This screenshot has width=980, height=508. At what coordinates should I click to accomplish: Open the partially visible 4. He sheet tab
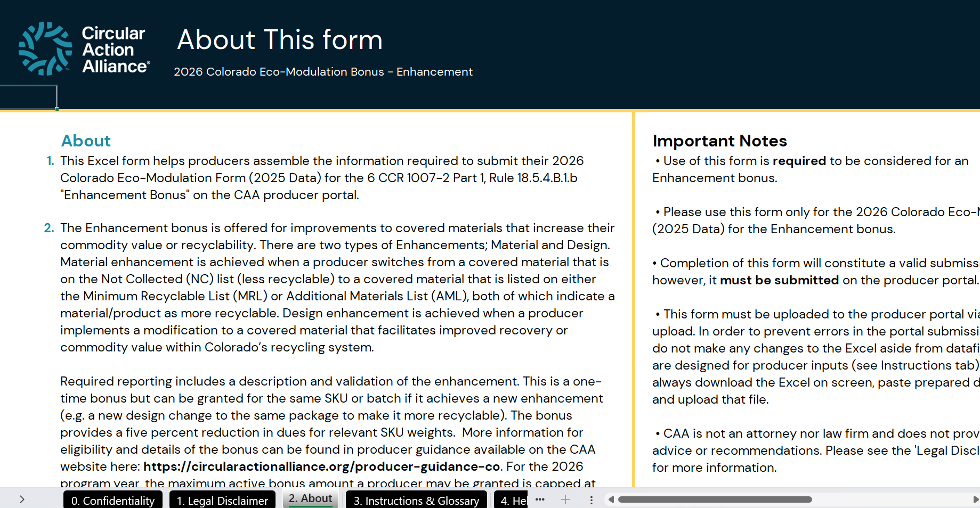(511, 500)
